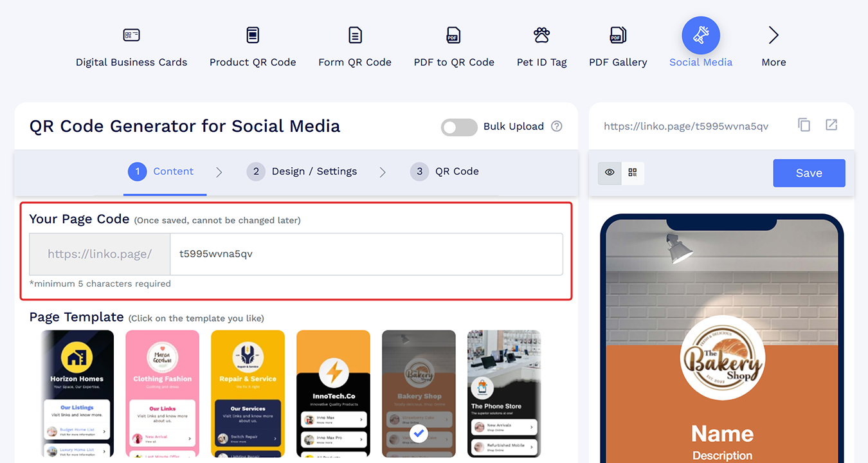Go to the QR Code step
The height and width of the screenshot is (463, 868).
point(444,171)
